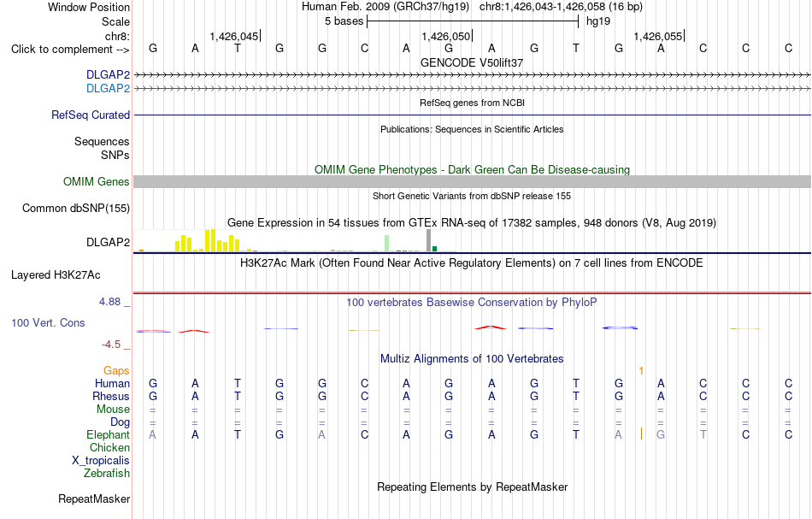812x519 pixels.
Task: Select the Mouse species row label
Action: [x=113, y=410]
